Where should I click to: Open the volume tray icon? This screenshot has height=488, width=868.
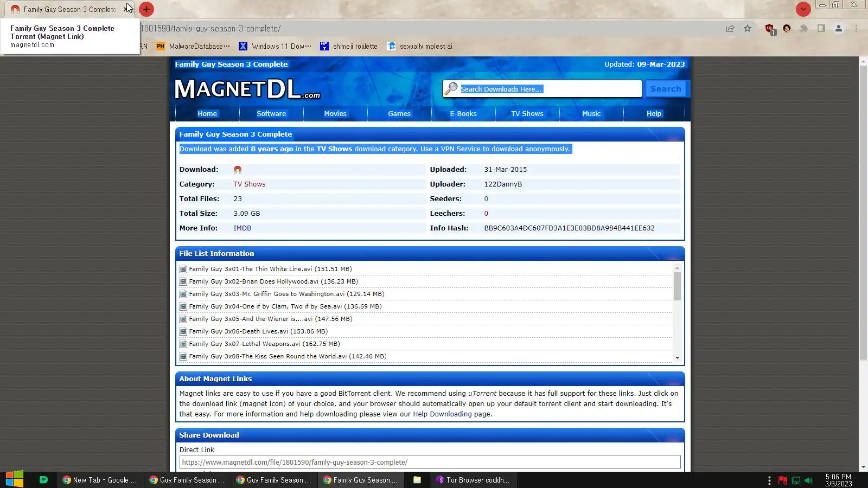pos(809,480)
